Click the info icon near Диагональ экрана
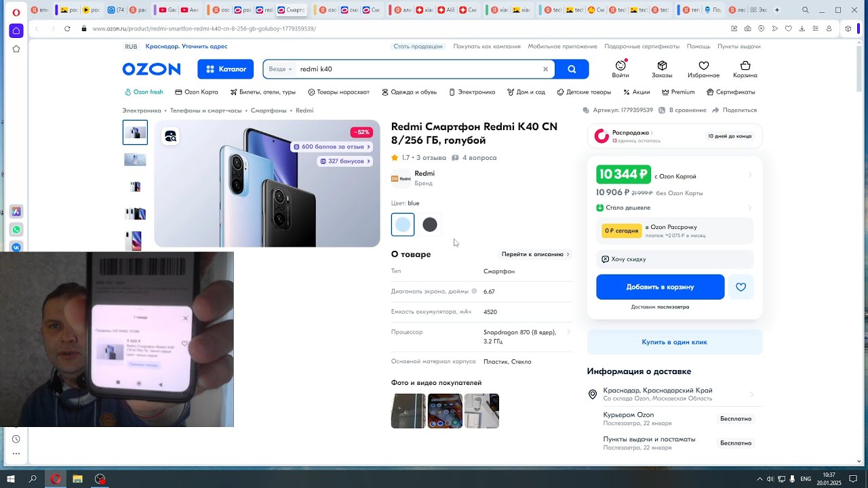Screen dimensions: 868x488 (474, 291)
